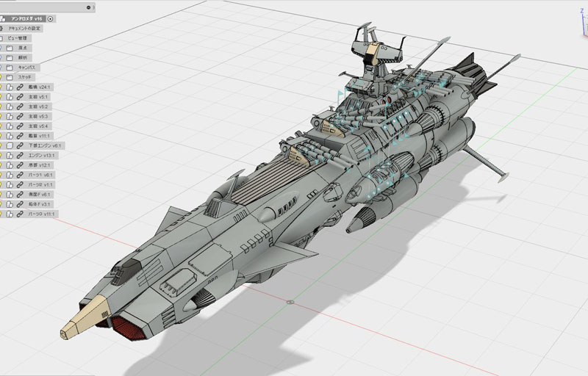Click the link icon of the パーツ2 v1:1 row
Screen dimensions: 588x376
[x=20, y=184]
